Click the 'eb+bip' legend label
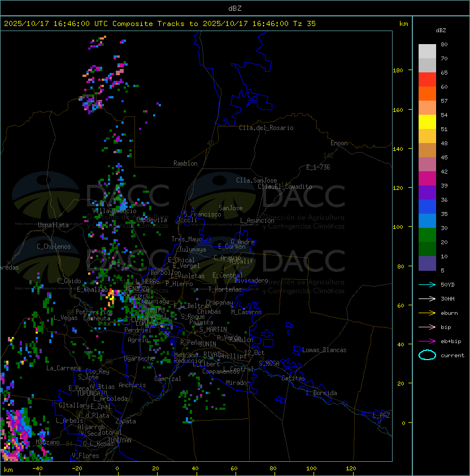The height and width of the screenshot is (476, 470). 451,341
